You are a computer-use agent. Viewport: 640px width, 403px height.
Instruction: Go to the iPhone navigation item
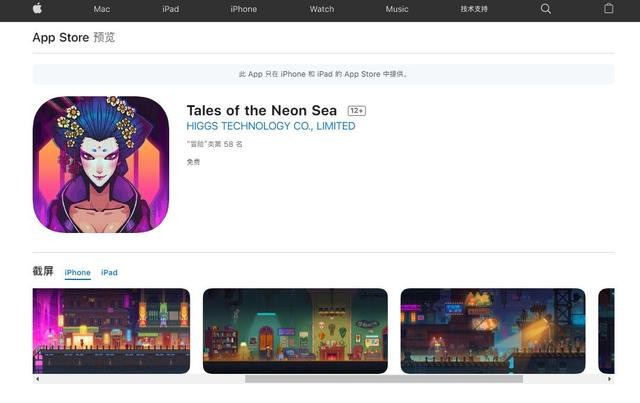244,9
